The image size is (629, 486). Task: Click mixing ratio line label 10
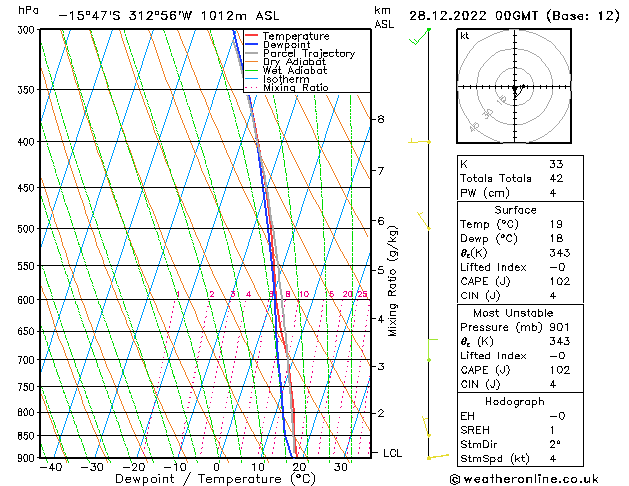coord(304,294)
